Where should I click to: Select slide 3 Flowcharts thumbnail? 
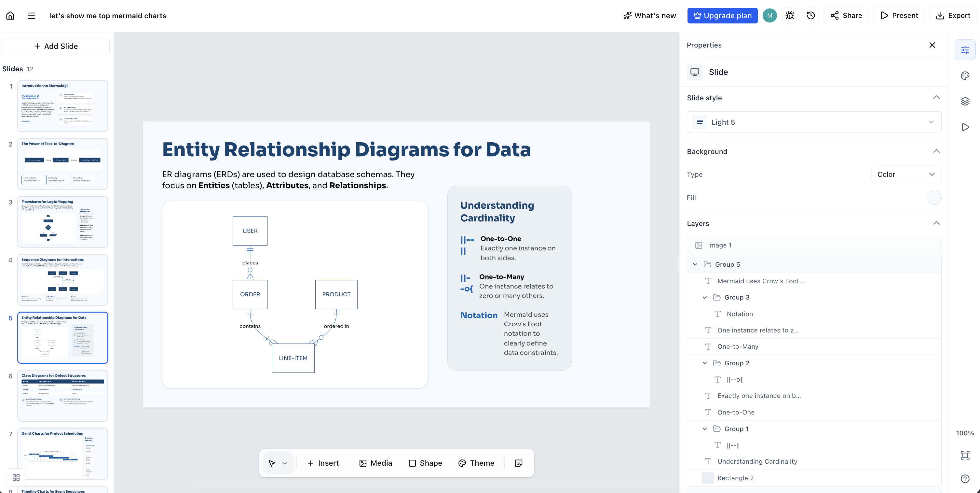63,221
